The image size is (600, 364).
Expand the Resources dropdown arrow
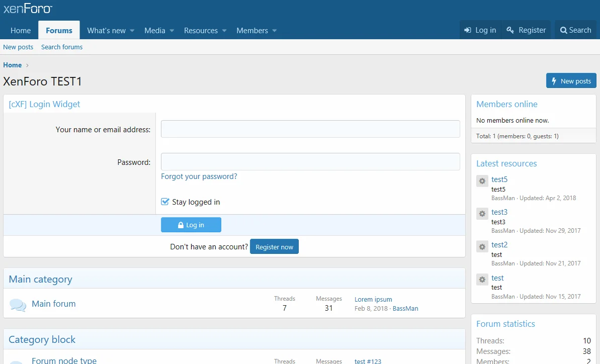224,31
